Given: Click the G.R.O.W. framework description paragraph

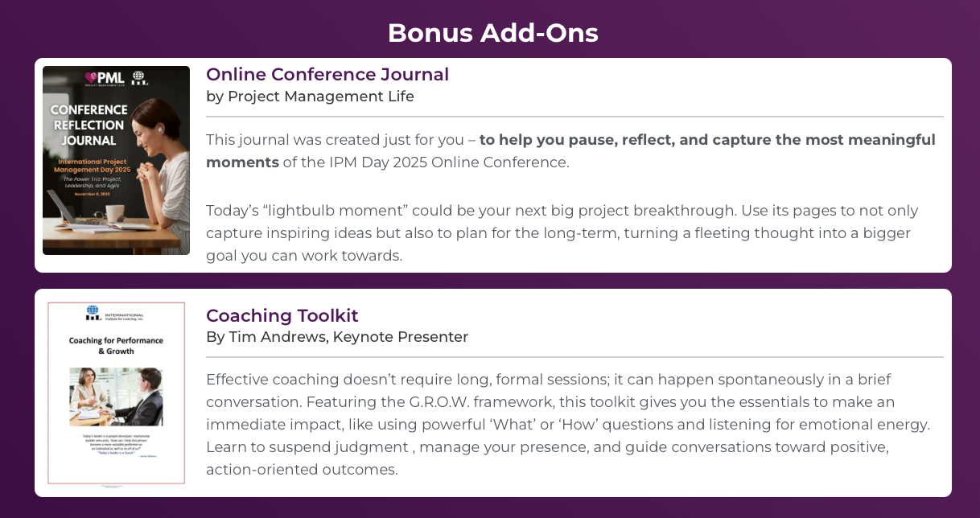Looking at the screenshot, I should (568, 424).
